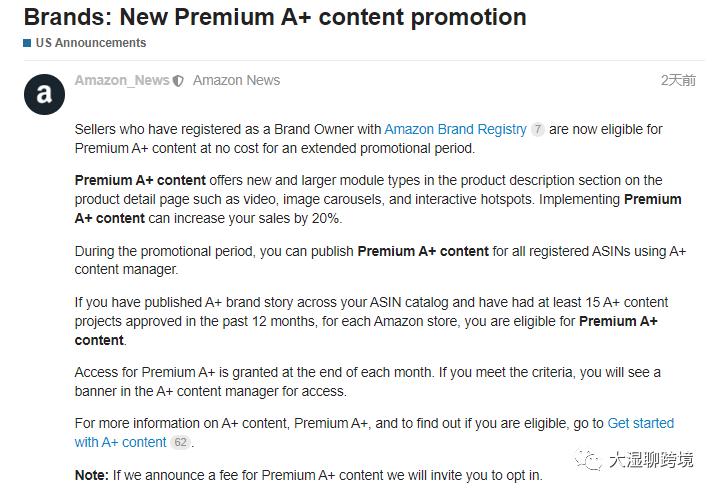Click the first bold Premium A+ content text
Screen dimensions: 716x491
[140, 180]
